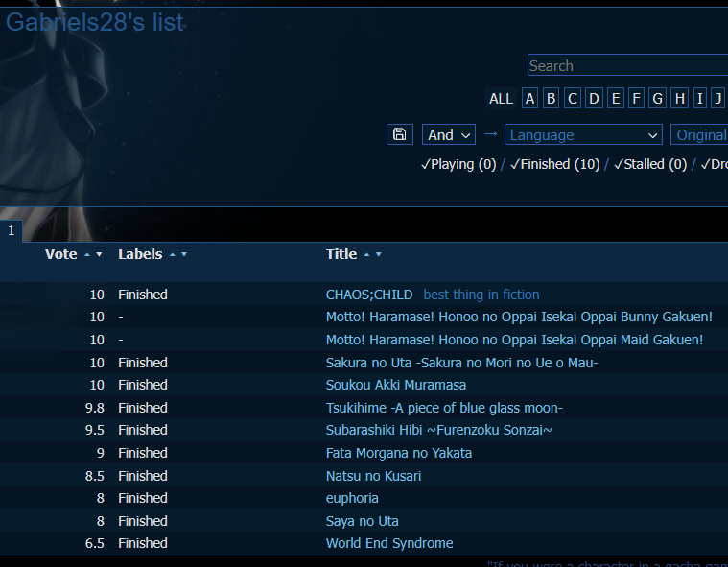Click the 8.5 vote for Natsu no Kusari

[x=95, y=476]
